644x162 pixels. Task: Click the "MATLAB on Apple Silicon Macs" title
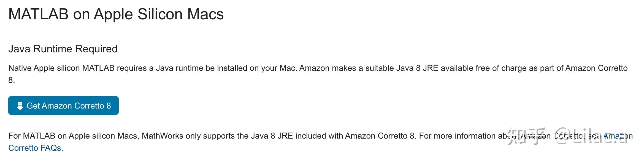click(116, 14)
